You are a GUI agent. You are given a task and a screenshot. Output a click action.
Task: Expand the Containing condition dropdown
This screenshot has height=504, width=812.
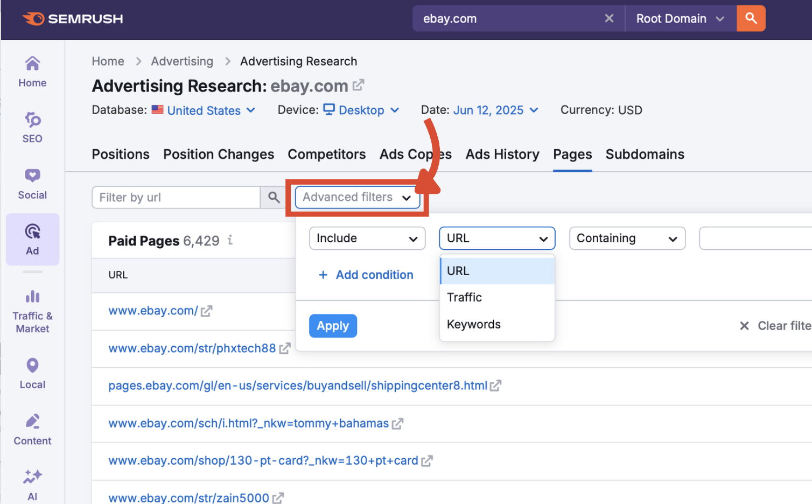(x=626, y=238)
